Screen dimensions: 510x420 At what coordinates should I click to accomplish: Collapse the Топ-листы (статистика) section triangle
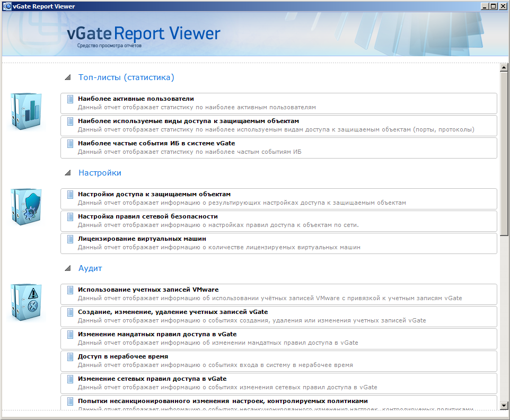click(x=68, y=77)
